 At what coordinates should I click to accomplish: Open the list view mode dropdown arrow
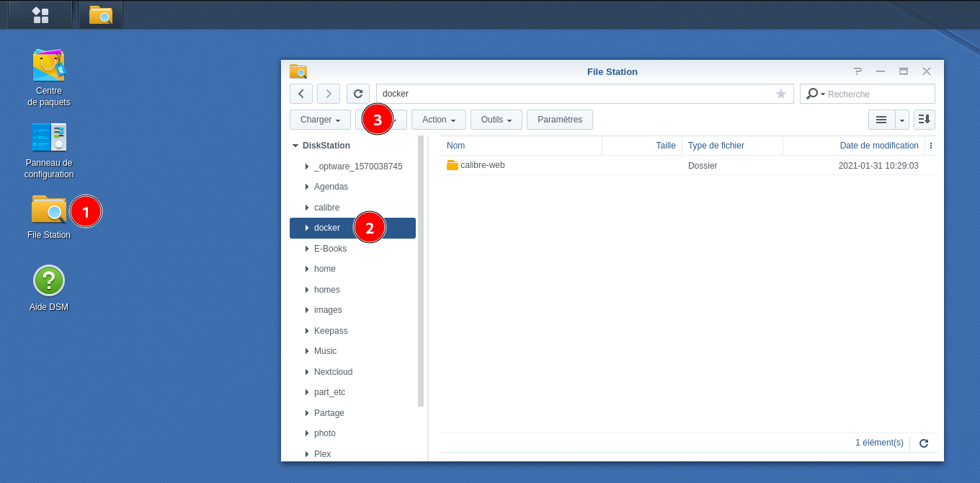point(901,120)
